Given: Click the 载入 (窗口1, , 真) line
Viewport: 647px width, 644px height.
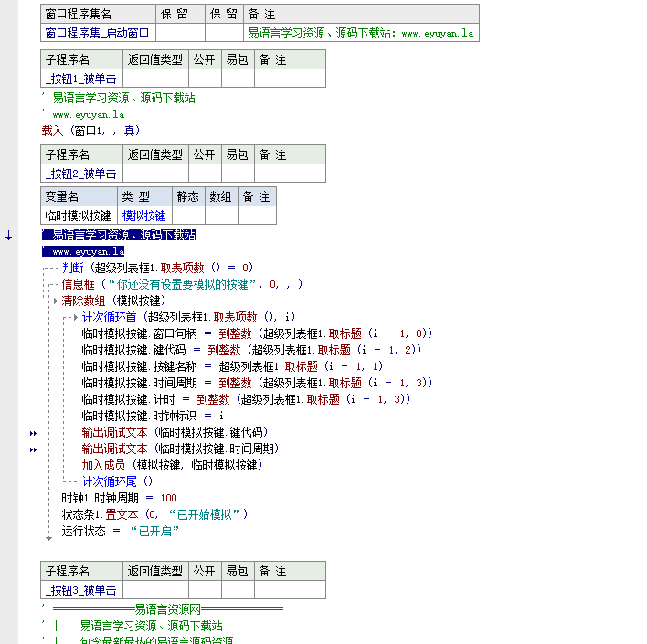Looking at the screenshot, I should [90, 131].
